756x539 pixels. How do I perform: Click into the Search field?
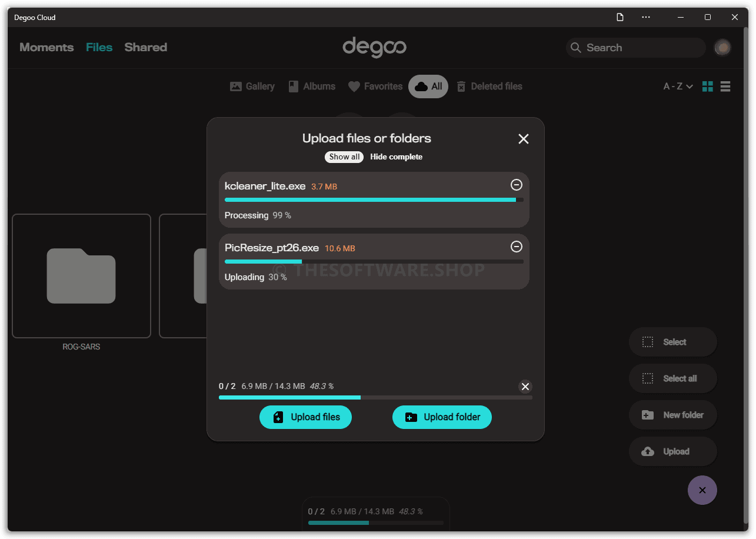pos(635,48)
